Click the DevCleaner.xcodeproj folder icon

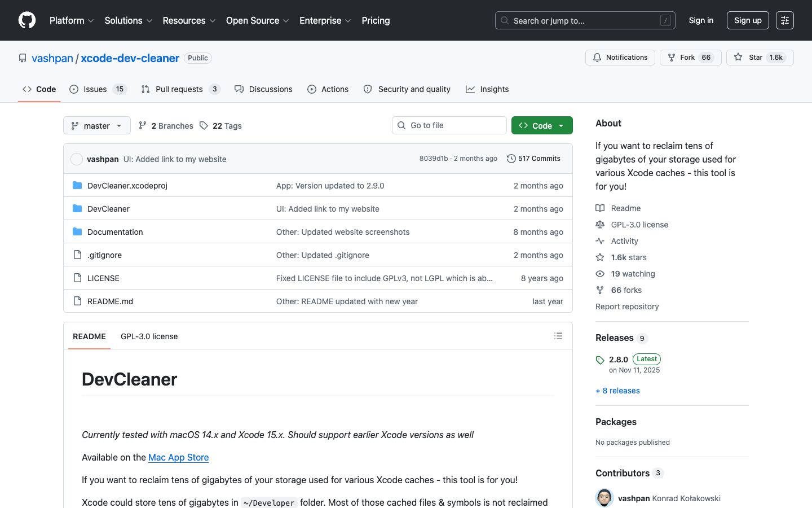point(77,185)
